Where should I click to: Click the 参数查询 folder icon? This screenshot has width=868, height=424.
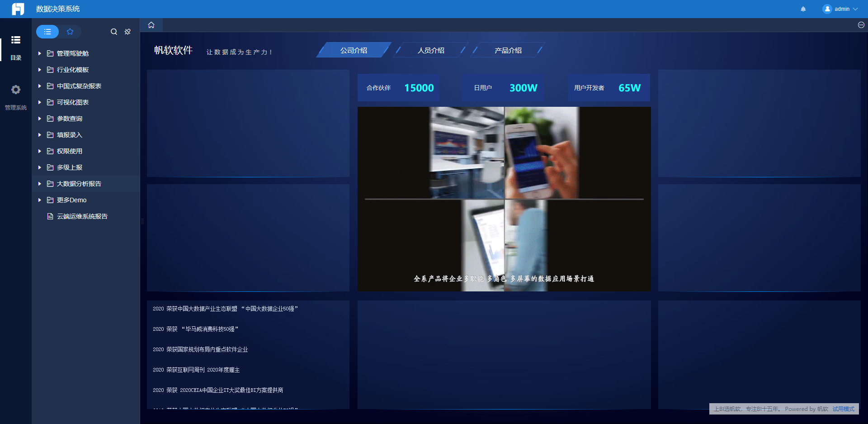(x=50, y=119)
